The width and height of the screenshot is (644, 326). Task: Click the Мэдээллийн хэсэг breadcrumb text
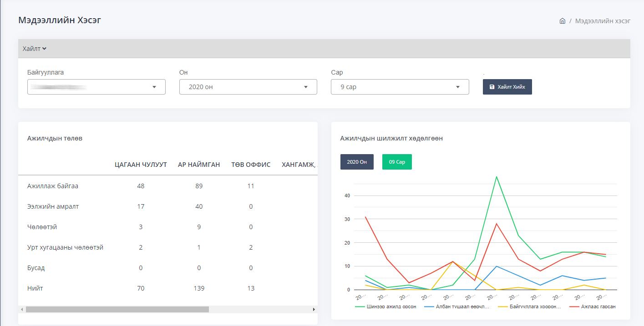pyautogui.click(x=603, y=21)
